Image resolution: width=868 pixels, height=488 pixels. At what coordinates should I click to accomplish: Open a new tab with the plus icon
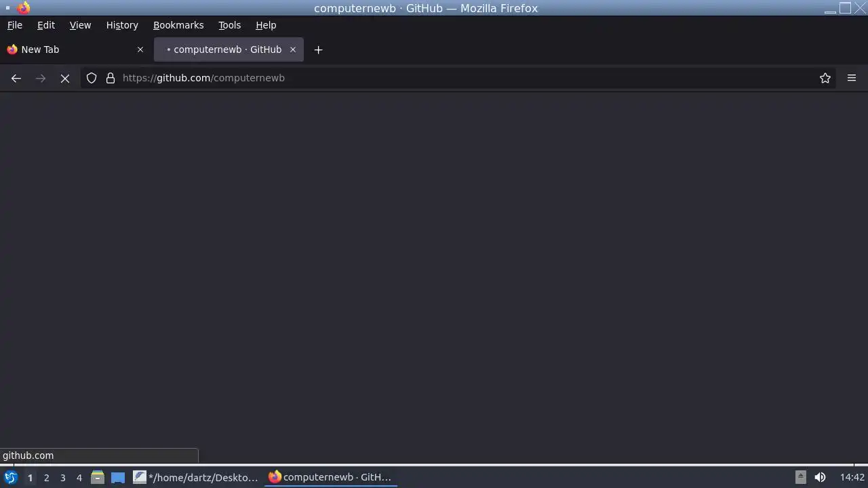point(318,49)
